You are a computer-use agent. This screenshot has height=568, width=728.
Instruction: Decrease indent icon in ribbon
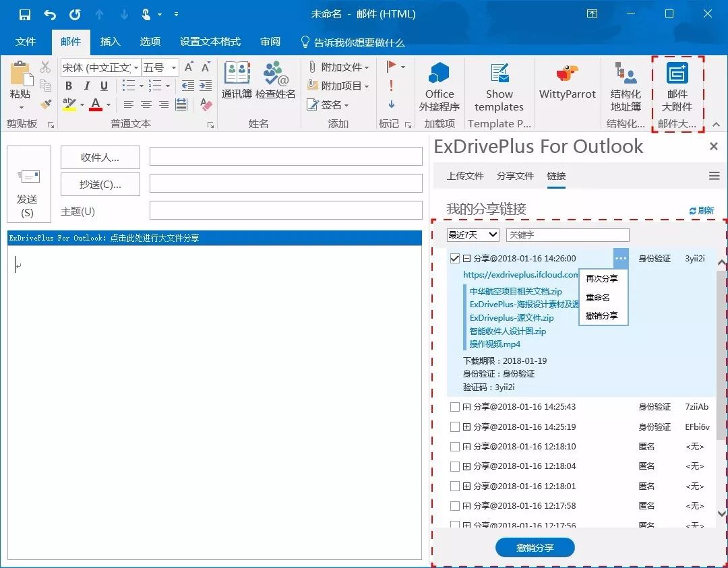point(187,86)
